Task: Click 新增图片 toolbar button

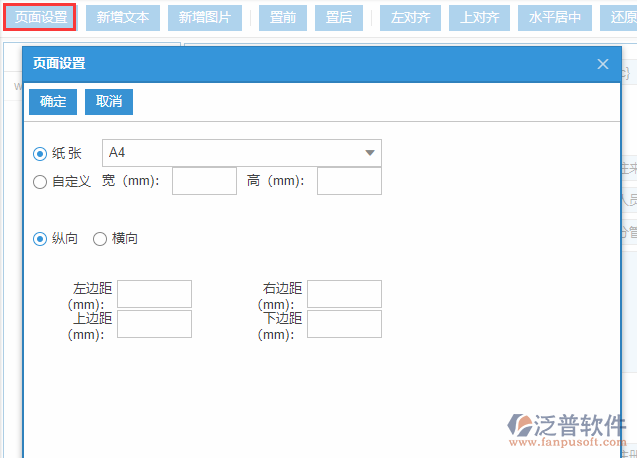Action: coord(205,17)
